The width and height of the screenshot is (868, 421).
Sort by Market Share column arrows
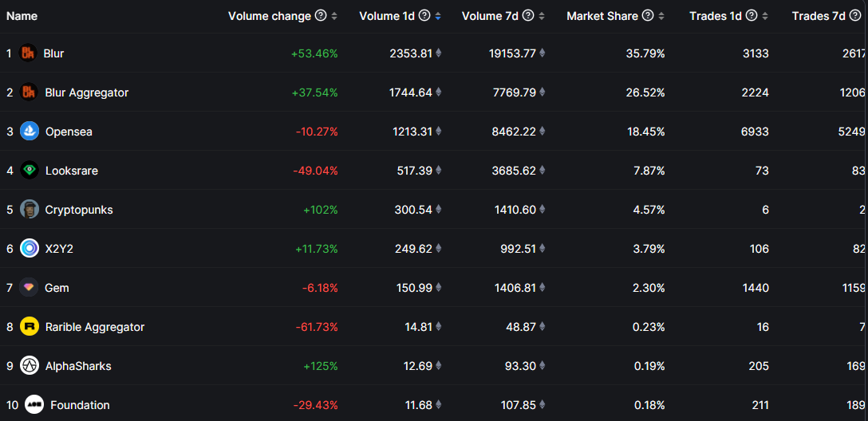pyautogui.click(x=661, y=16)
